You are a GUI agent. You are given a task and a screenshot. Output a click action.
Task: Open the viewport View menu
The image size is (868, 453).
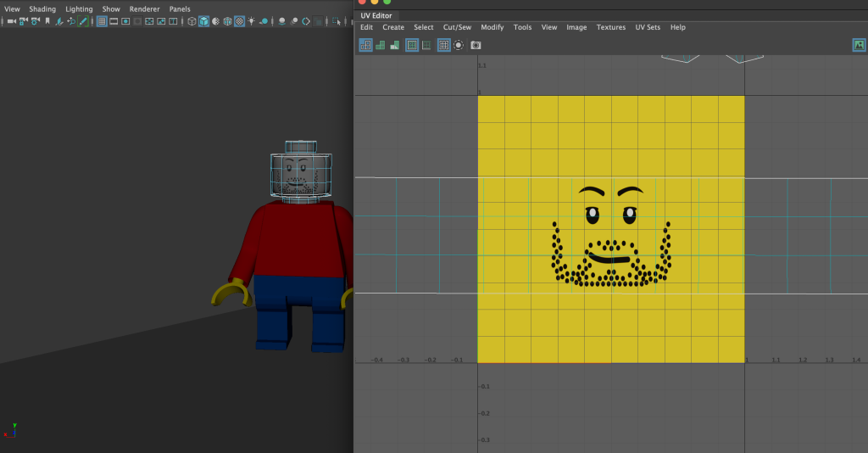coord(12,8)
